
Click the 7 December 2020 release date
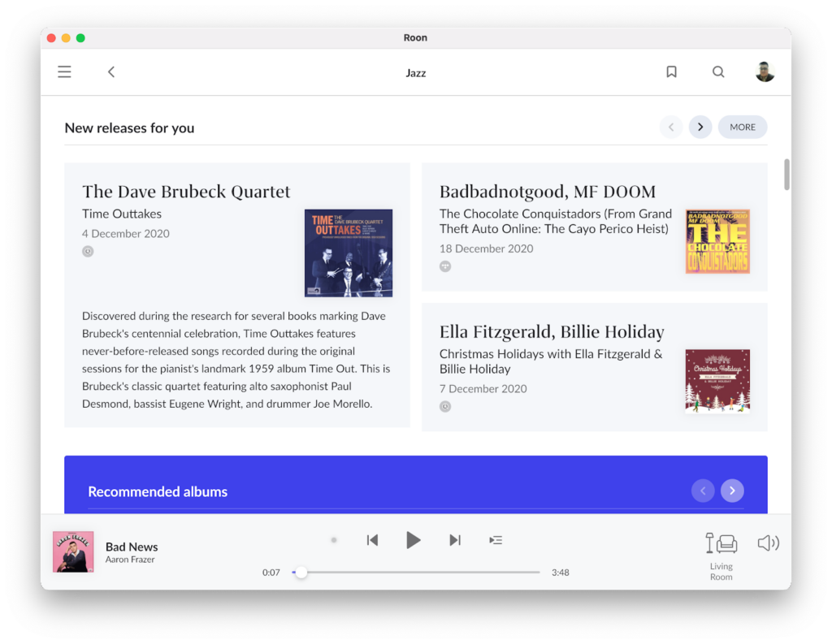point(483,388)
